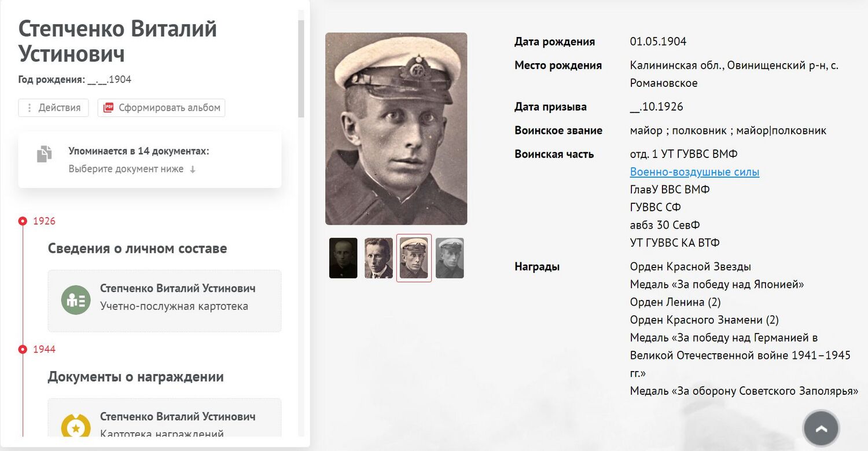Viewport: 868px width, 451px height.
Task: Click the left panel vertical scrollbar
Action: pos(301,68)
